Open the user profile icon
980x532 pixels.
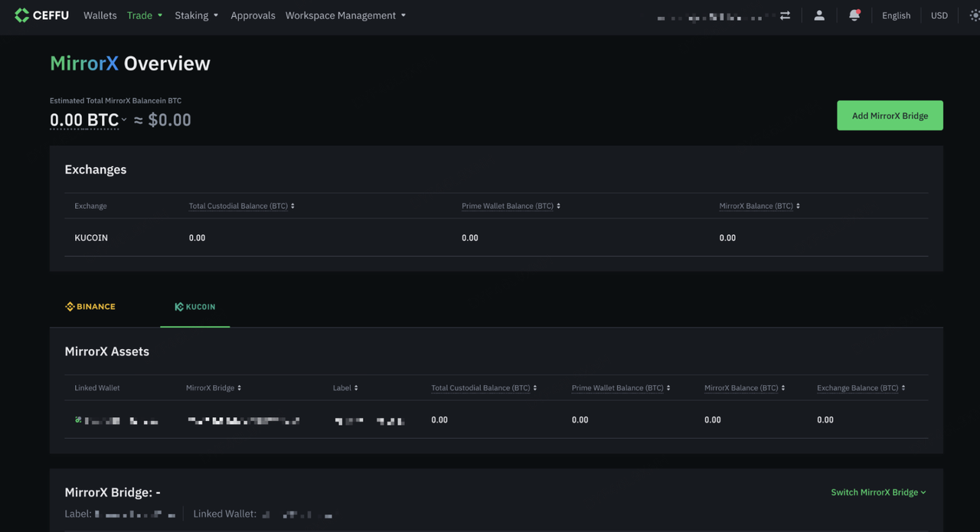click(819, 15)
